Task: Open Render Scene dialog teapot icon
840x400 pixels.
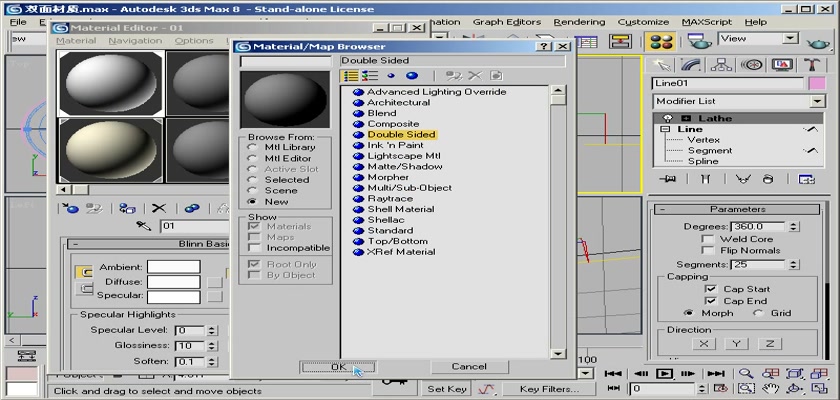Action: [x=699, y=41]
